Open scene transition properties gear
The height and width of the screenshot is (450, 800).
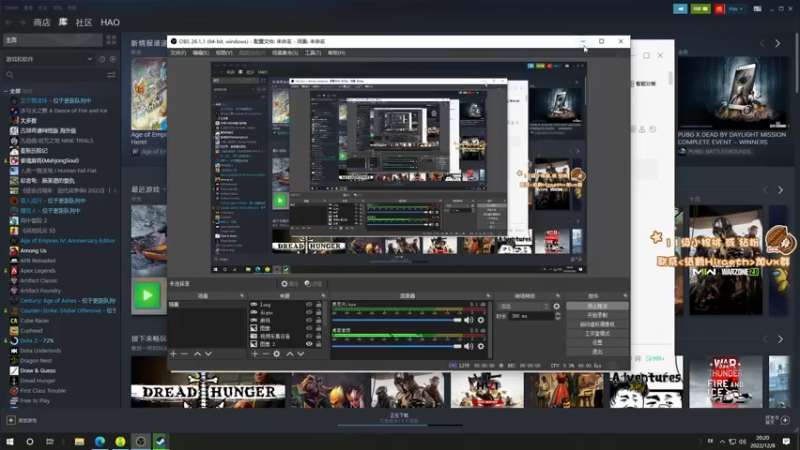[557, 307]
